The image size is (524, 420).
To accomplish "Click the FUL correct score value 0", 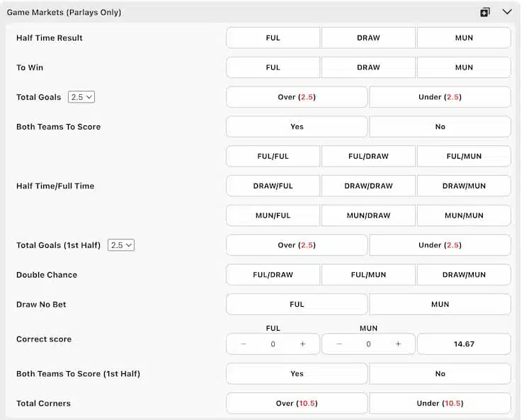I will (x=273, y=344).
